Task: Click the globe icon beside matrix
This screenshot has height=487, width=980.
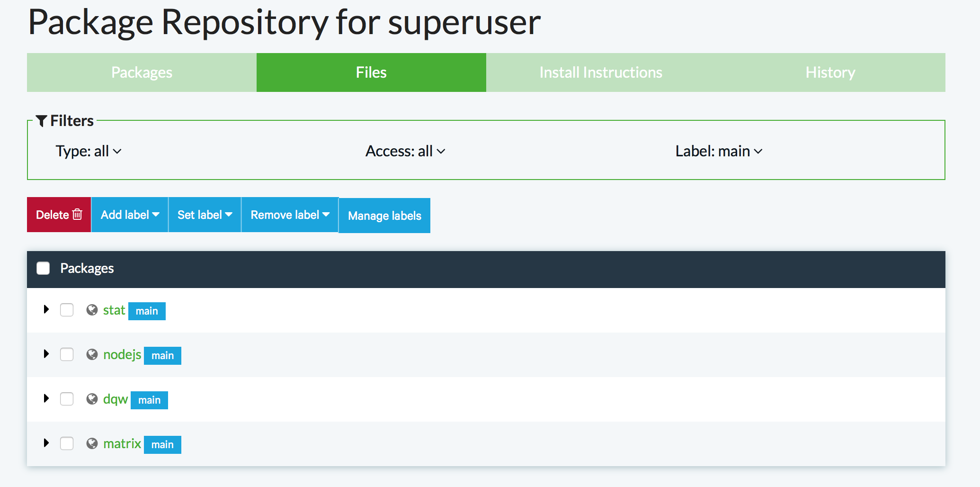Action: [92, 443]
